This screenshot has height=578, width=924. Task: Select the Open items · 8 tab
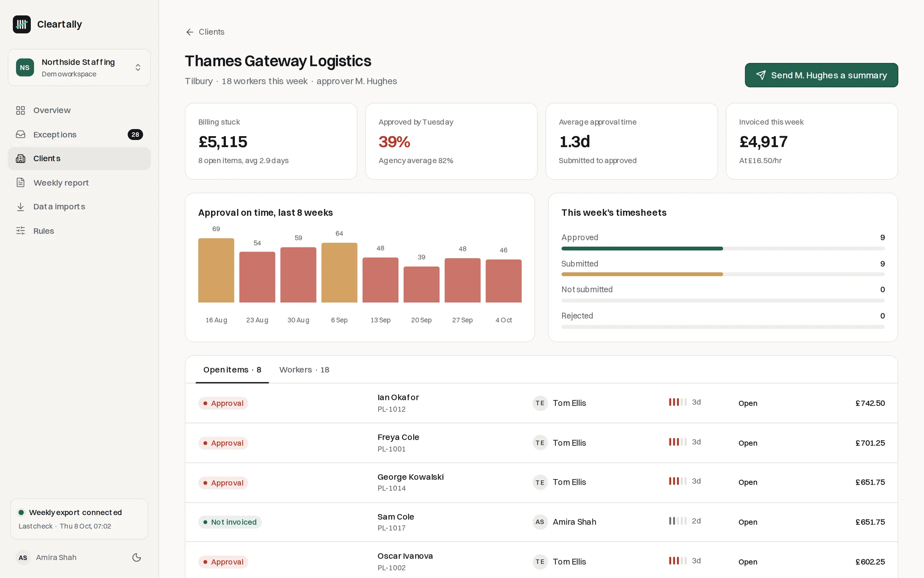(232, 370)
